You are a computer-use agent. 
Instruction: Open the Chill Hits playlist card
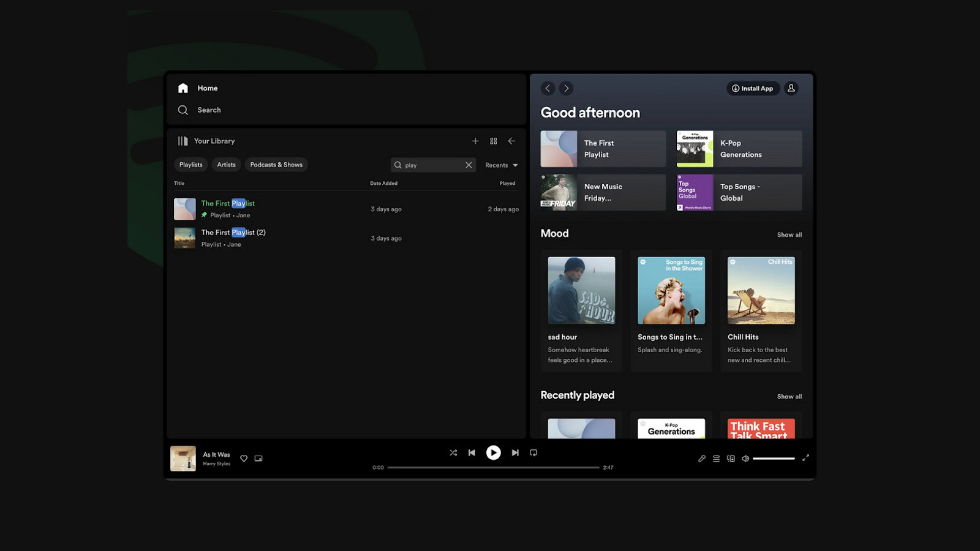[x=761, y=310]
